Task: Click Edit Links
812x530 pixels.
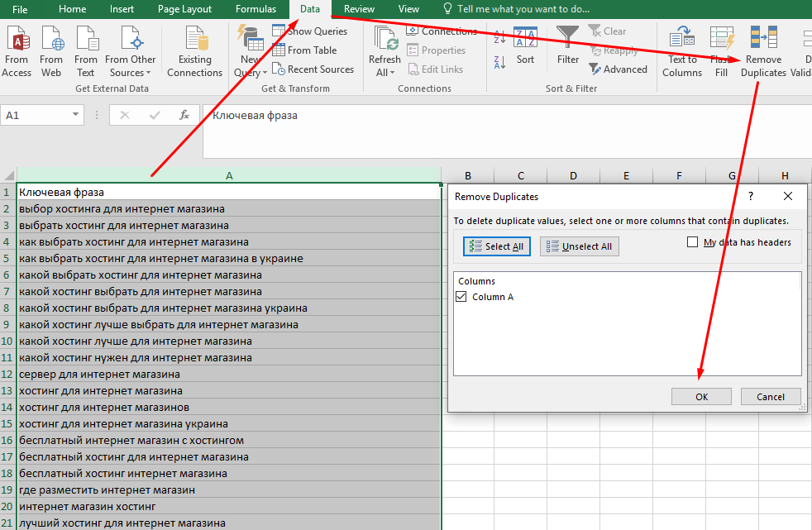Action: tap(435, 69)
